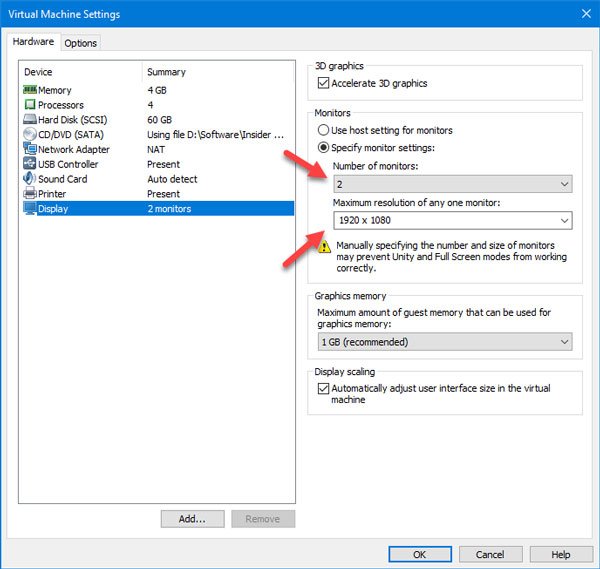Image resolution: width=600 pixels, height=569 pixels.
Task: Select Use host setting for monitors
Action: 323,130
